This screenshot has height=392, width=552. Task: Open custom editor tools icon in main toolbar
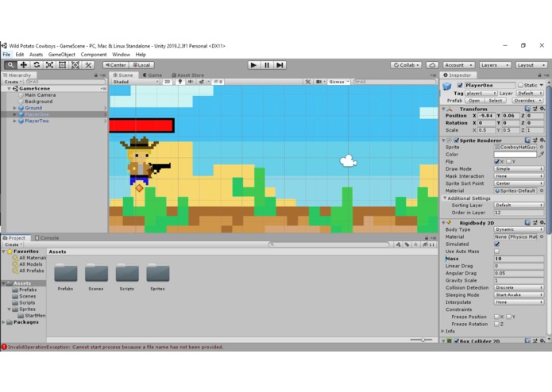pyautogui.click(x=88, y=65)
